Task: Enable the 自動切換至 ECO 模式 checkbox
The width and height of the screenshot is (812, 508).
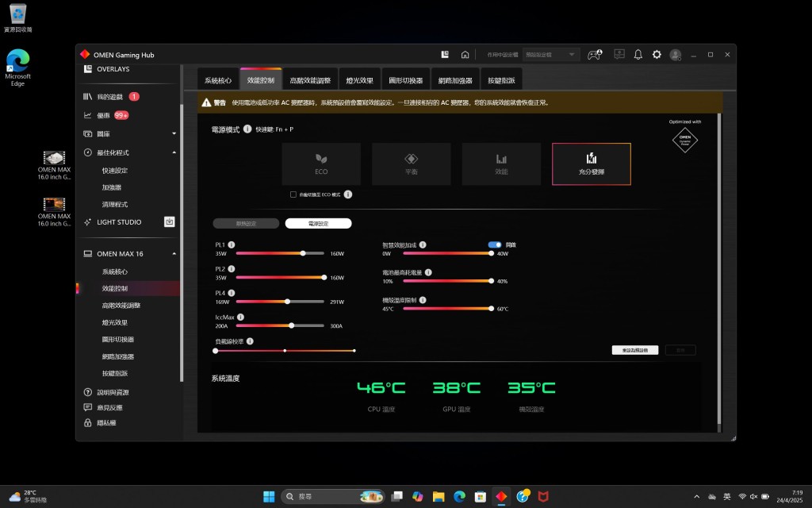Action: point(293,194)
